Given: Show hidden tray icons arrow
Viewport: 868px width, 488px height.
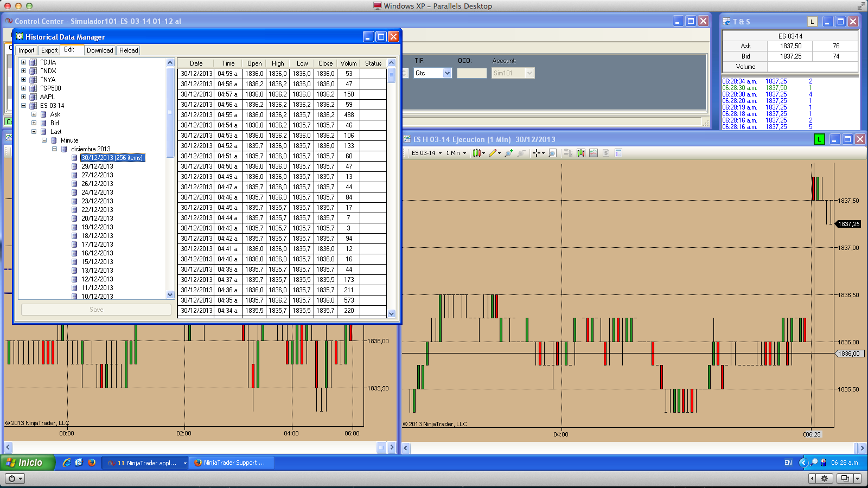Looking at the screenshot, I should tap(803, 463).
